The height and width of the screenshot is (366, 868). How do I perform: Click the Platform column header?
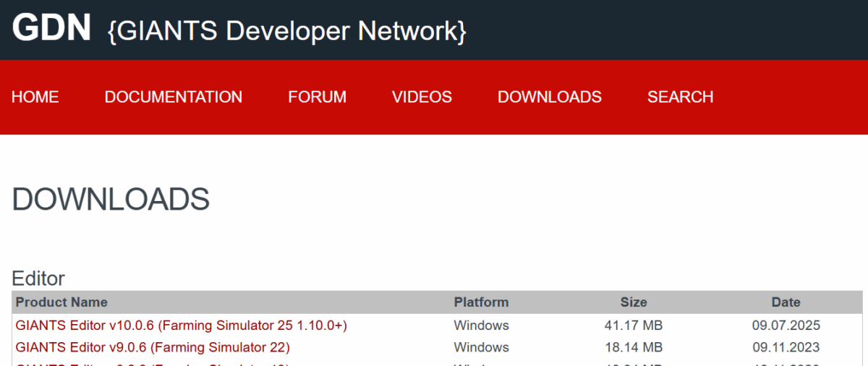(x=481, y=302)
